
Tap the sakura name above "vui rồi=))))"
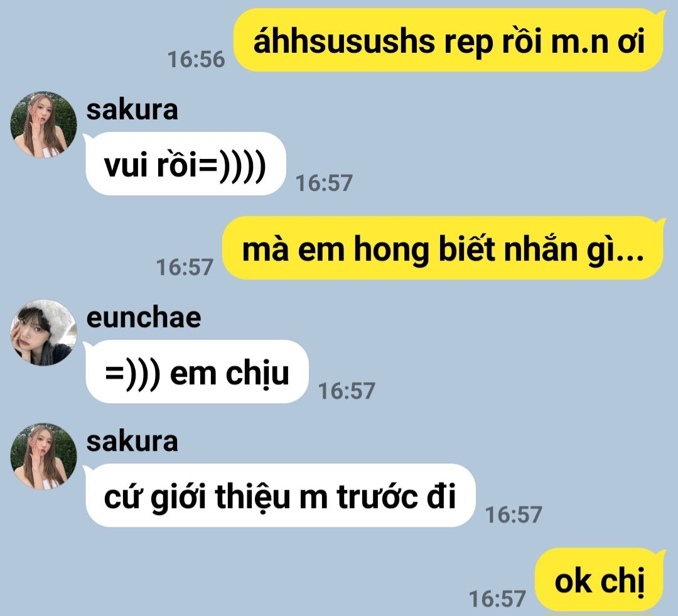pos(132,110)
